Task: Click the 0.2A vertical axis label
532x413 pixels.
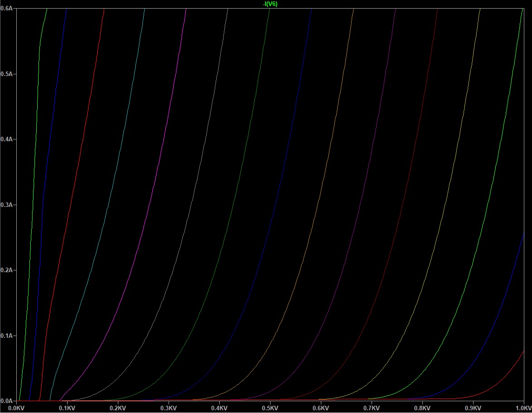Action: [x=6, y=270]
